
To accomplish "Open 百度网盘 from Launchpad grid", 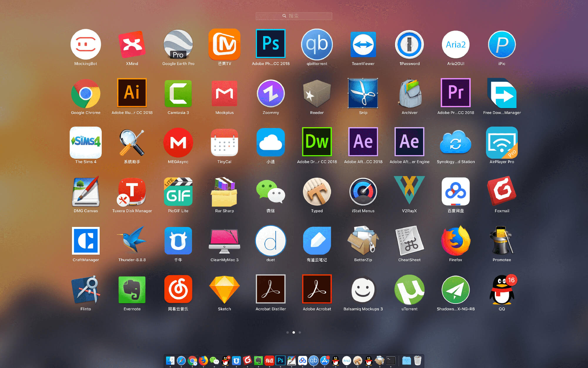I will click(456, 192).
